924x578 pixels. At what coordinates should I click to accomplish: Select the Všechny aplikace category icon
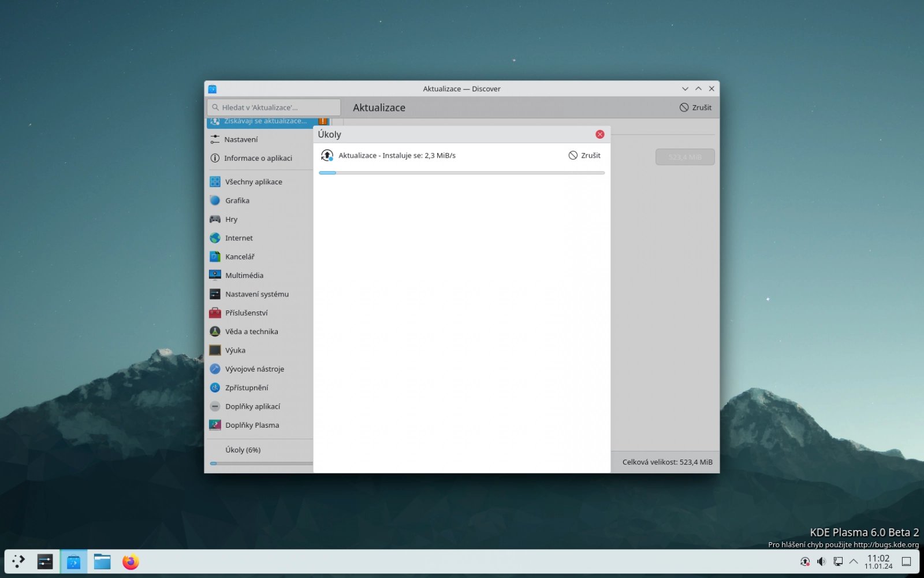coord(215,181)
